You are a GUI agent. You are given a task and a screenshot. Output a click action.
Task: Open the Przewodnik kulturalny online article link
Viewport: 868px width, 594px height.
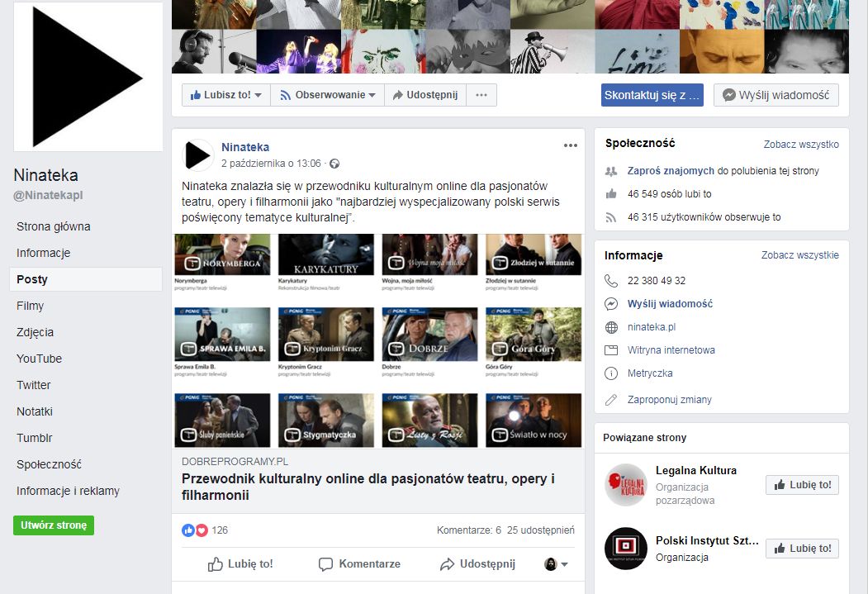click(368, 487)
